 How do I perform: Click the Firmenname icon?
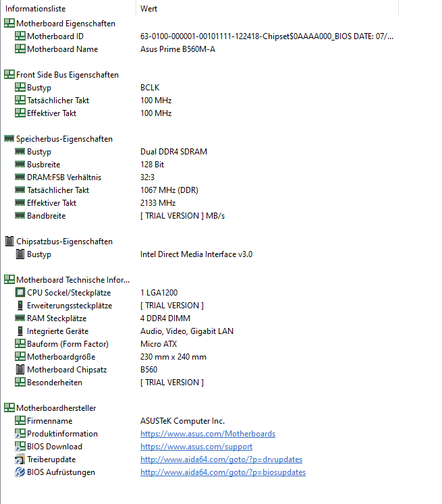coord(20,420)
